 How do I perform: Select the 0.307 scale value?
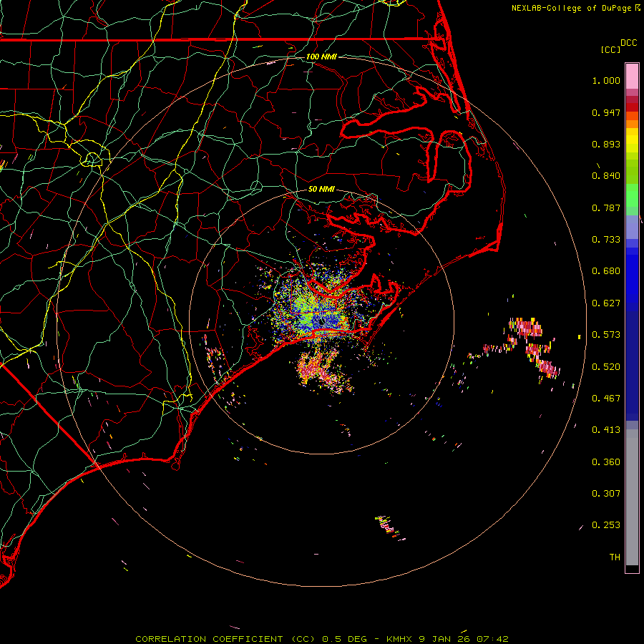pyautogui.click(x=606, y=494)
